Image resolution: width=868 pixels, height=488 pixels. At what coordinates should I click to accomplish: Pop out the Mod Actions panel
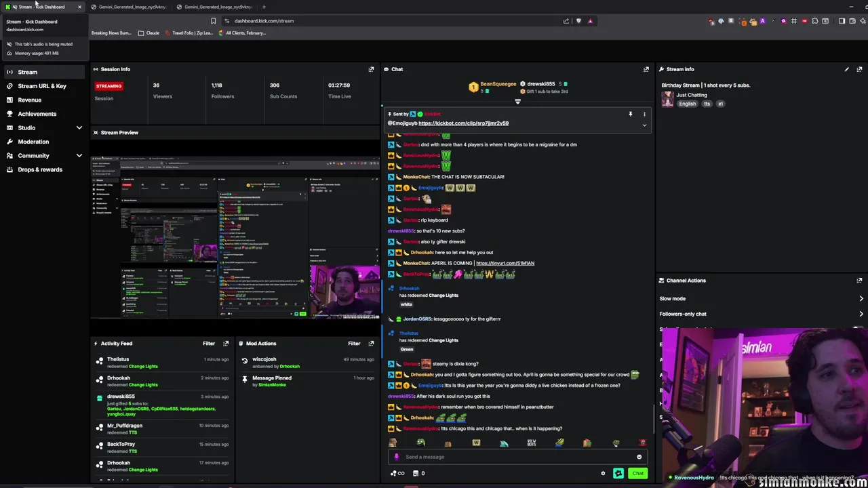(371, 344)
